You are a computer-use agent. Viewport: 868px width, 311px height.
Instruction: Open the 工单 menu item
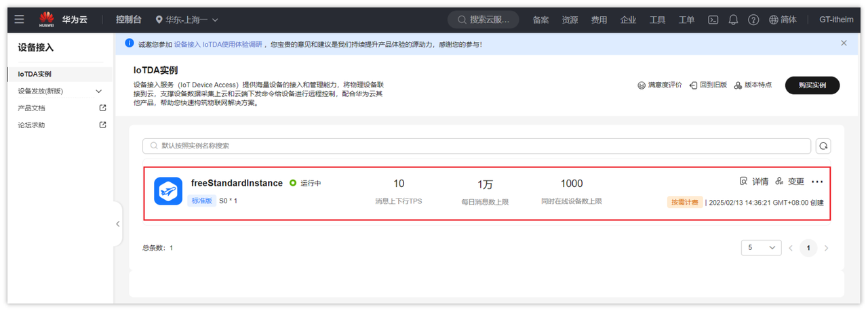click(x=686, y=20)
